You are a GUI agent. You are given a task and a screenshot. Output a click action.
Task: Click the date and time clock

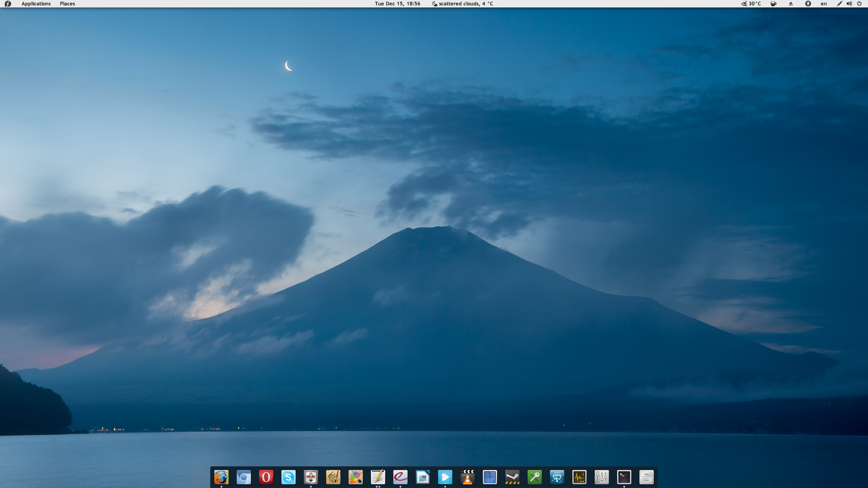pos(397,4)
